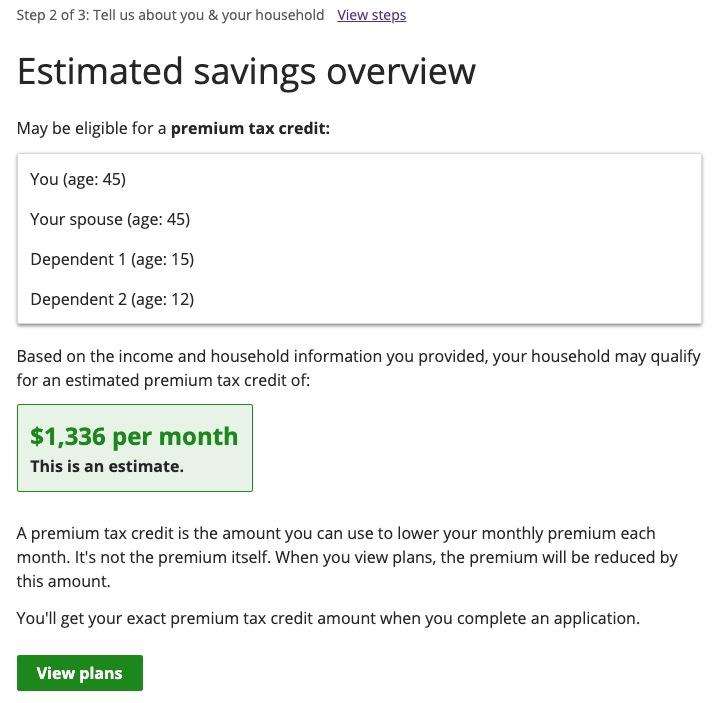Screen dimensions: 715x703
Task: Select the 'You (age: 45)' row
Action: click(x=78, y=179)
